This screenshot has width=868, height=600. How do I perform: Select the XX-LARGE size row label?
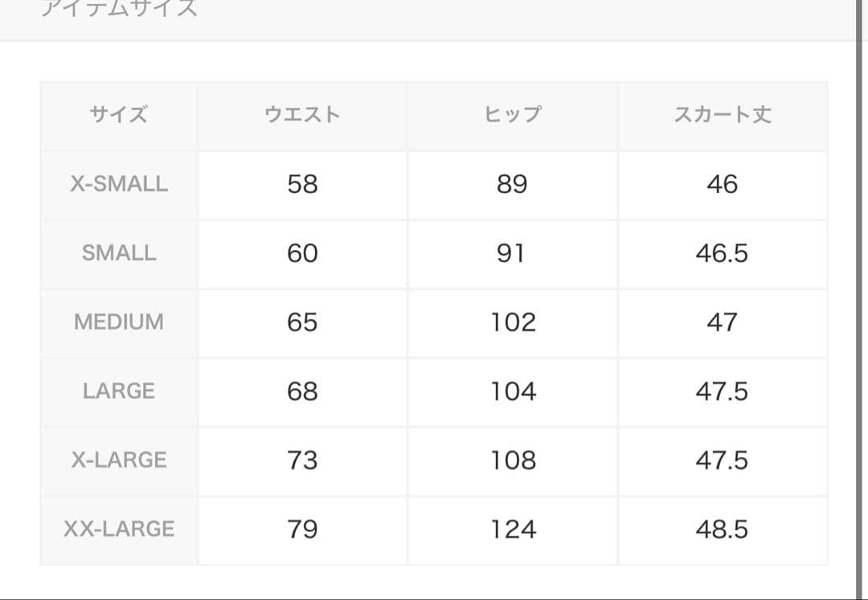119,530
